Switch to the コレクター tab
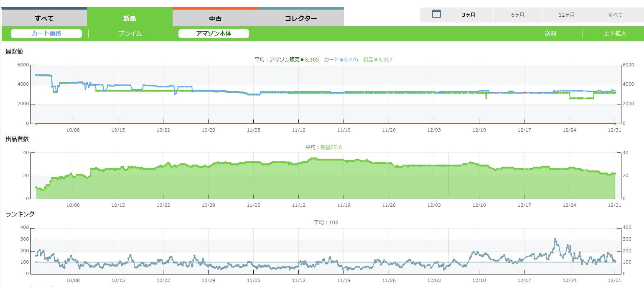The height and width of the screenshot is (287, 644). click(x=301, y=18)
